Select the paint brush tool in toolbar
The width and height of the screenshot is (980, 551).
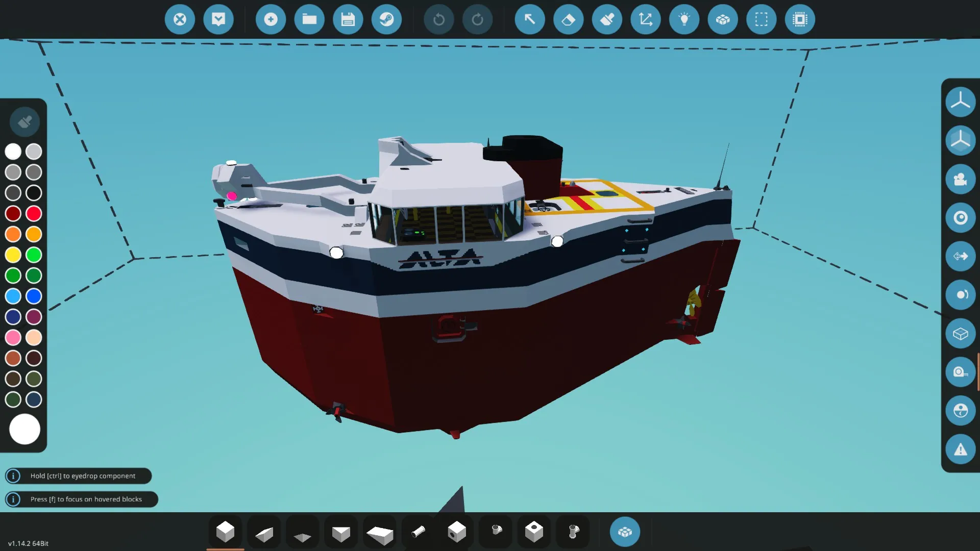607,19
